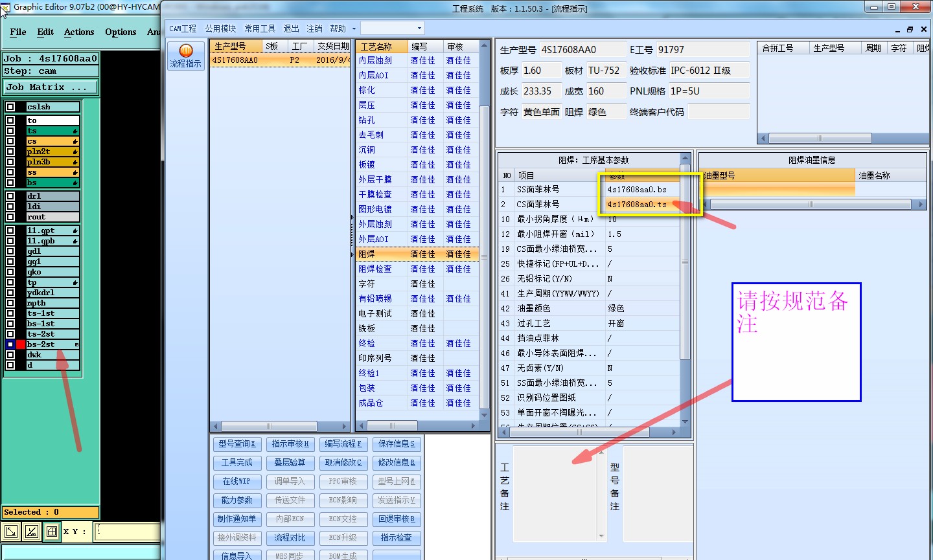The image size is (933, 560).
Task: Click the 工艺备注 text box down arrow
Action: [601, 535]
